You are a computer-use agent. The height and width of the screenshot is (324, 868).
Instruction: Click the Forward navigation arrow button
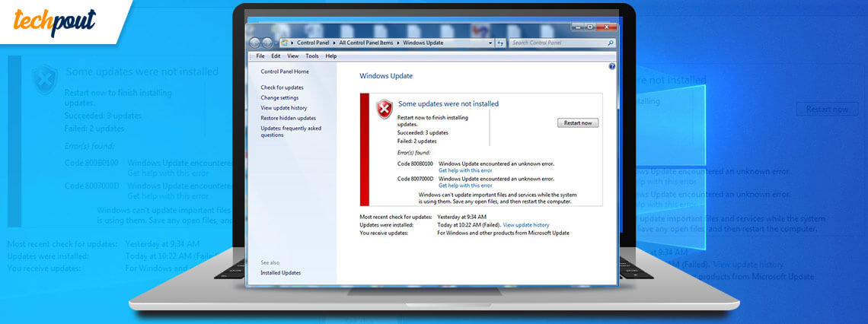[x=266, y=43]
